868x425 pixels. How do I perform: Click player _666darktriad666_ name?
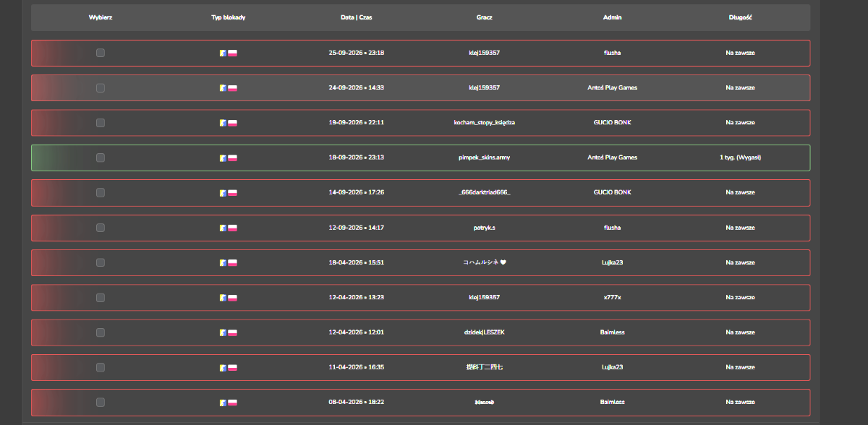tap(484, 192)
